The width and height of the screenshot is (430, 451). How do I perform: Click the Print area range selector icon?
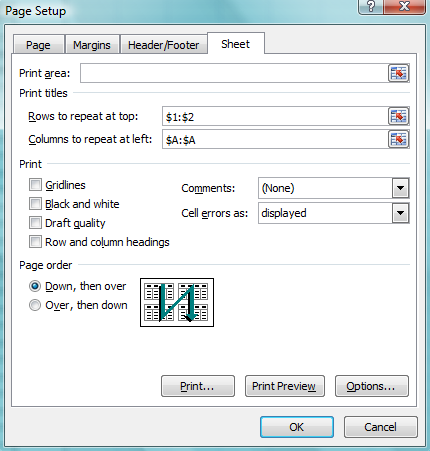pos(398,73)
